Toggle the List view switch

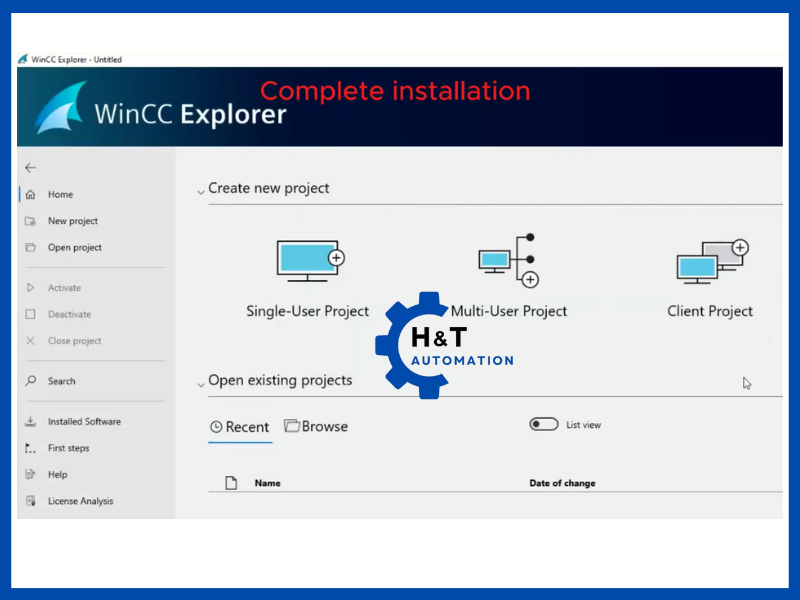click(x=544, y=425)
